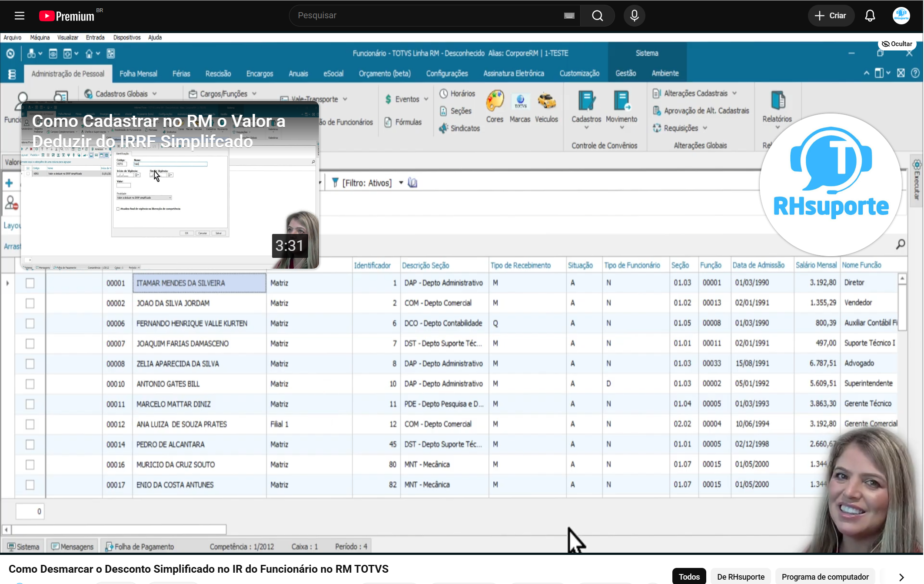Screen dimensions: 924x584
Task: Expand the Cadastros Globais dropdown
Action: pyautogui.click(x=155, y=94)
